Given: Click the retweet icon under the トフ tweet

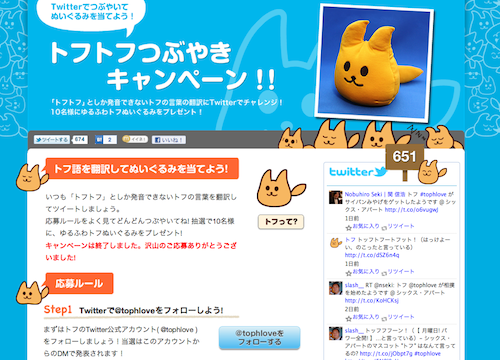Looking at the screenshot, I should [x=384, y=273].
